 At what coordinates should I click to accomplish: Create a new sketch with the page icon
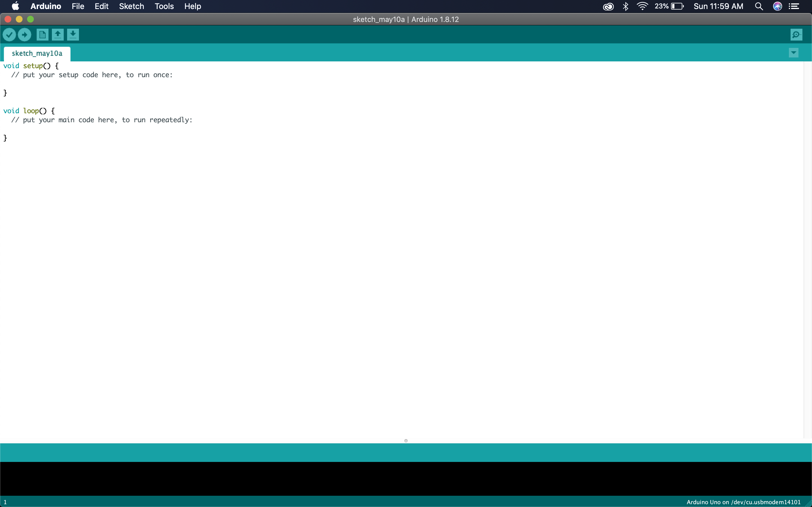click(42, 35)
